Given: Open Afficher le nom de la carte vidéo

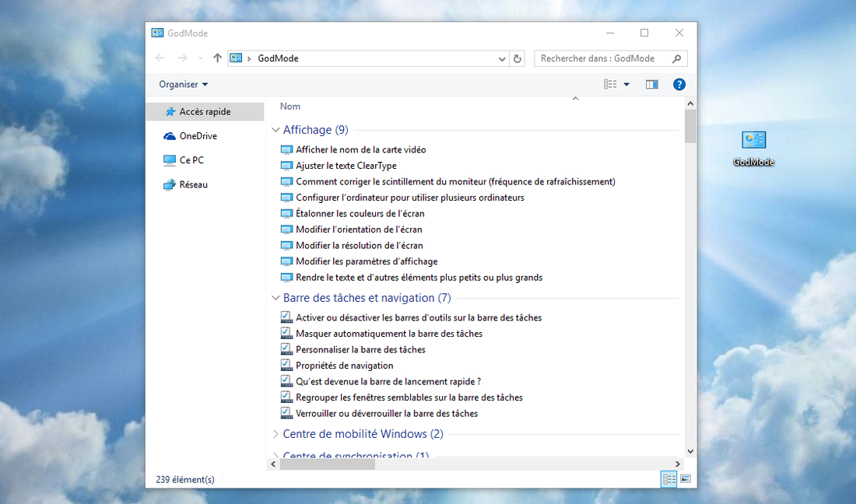Looking at the screenshot, I should tap(361, 149).
